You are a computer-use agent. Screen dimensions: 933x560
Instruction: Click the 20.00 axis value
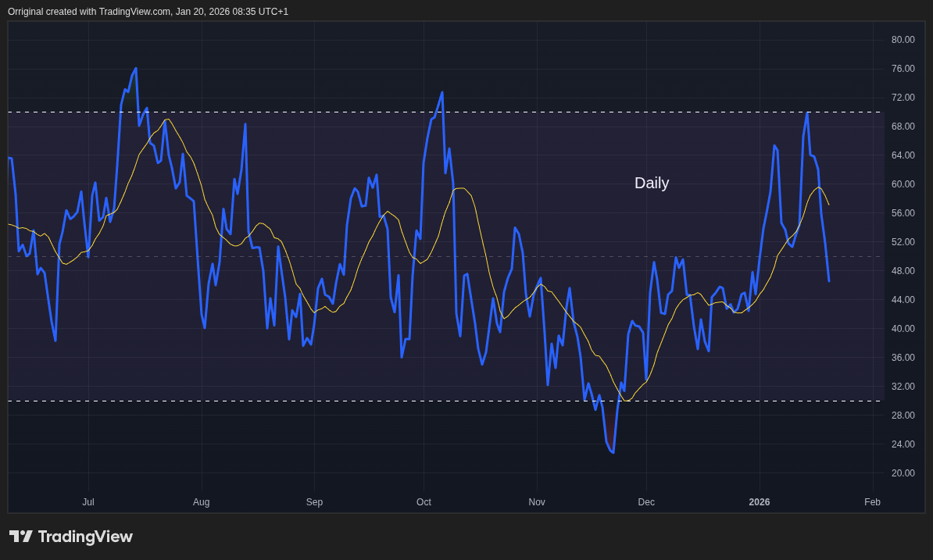(x=903, y=473)
